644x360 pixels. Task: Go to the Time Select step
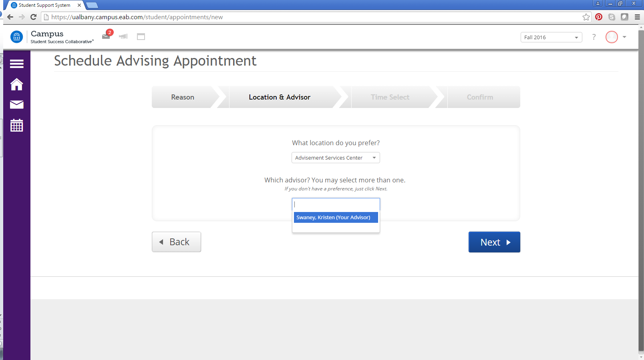tap(390, 97)
